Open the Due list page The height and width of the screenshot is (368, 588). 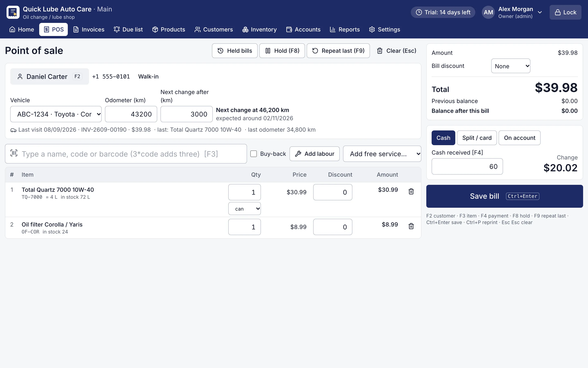[128, 29]
